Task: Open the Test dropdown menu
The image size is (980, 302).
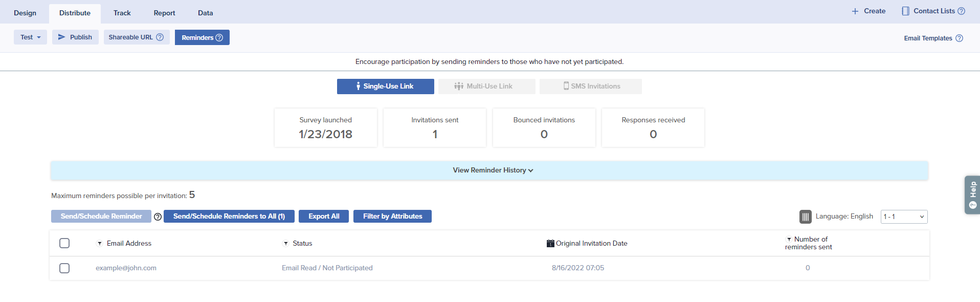Action: (30, 37)
